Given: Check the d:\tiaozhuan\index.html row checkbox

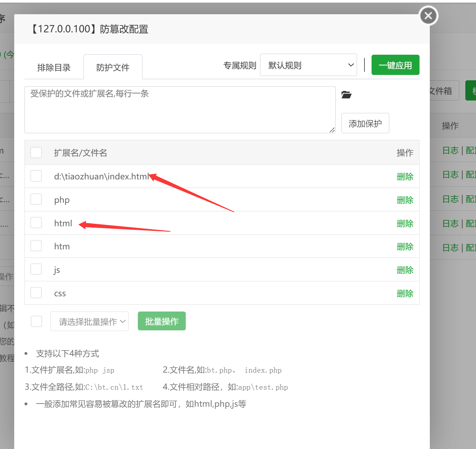Looking at the screenshot, I should (x=36, y=176).
